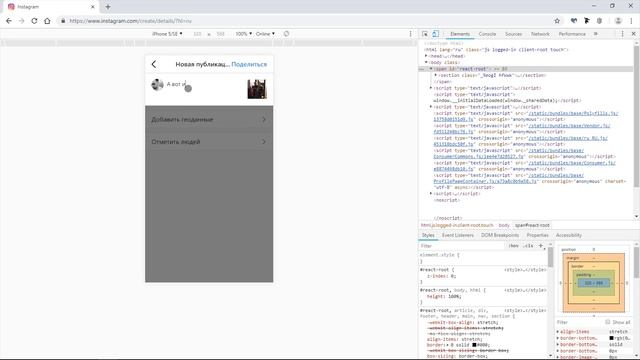
Task: Open the Polyfills.js script source link
Action: coord(573,113)
